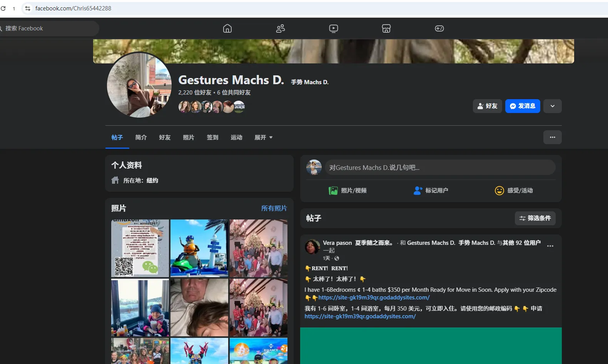This screenshot has width=608, height=364.
Task: Click the site info icon in address bar
Action: (28, 8)
